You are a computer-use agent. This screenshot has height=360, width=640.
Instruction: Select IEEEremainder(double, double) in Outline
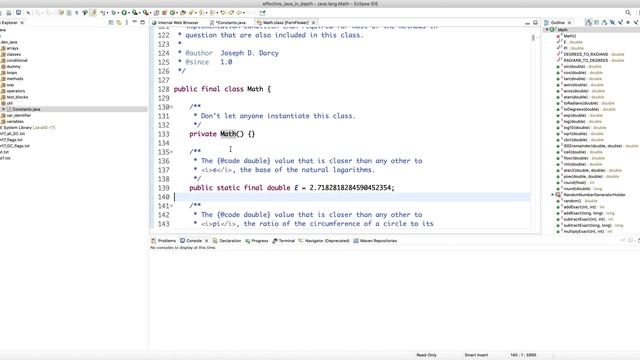click(x=597, y=146)
